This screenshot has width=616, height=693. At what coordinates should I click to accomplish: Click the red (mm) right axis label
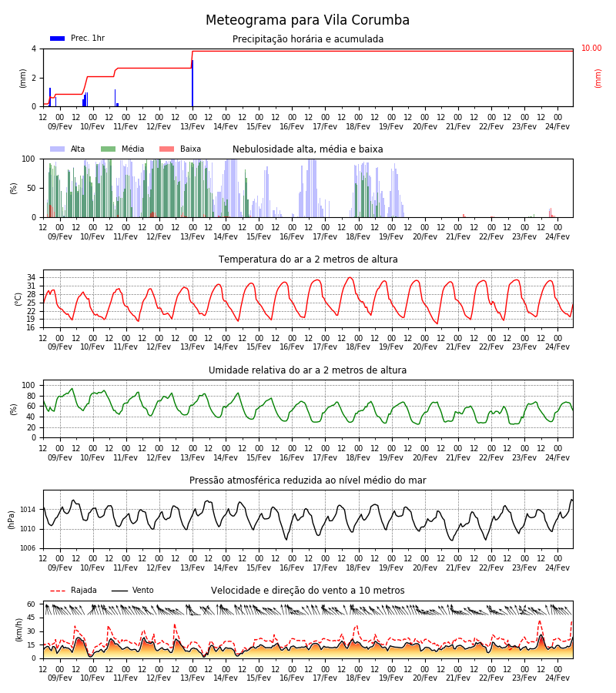pyautogui.click(x=598, y=79)
